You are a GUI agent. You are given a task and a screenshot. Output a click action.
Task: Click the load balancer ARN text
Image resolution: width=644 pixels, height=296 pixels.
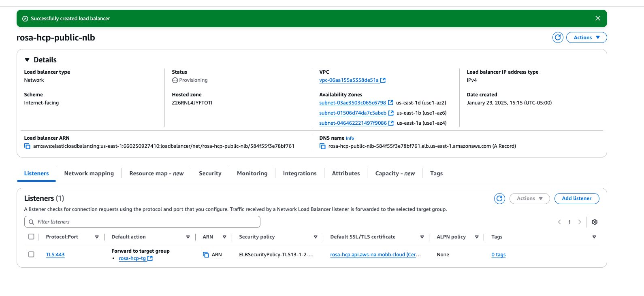pos(164,146)
